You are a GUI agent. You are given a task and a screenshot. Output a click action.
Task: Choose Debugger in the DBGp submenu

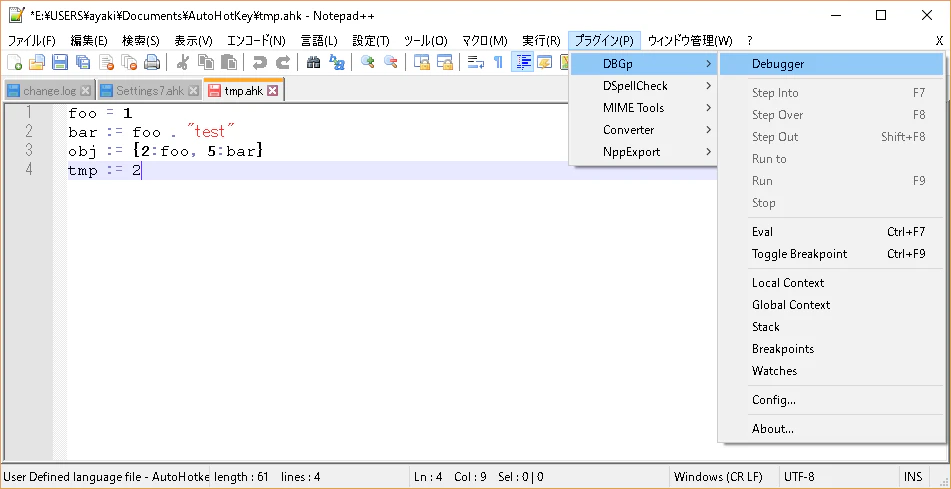click(x=832, y=64)
